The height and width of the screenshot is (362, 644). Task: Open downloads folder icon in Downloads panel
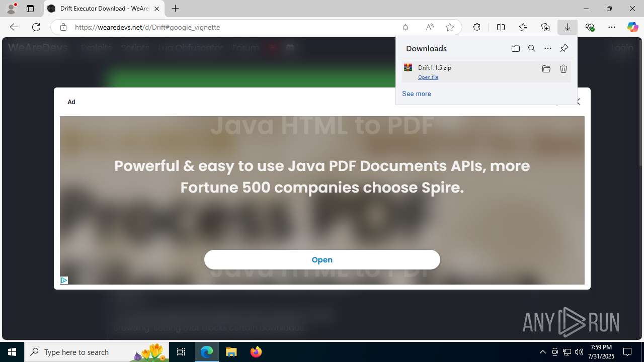[x=515, y=48]
